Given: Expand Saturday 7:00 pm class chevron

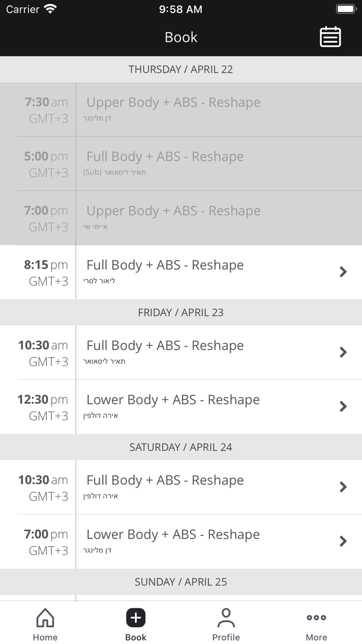Looking at the screenshot, I should pos(343,541).
